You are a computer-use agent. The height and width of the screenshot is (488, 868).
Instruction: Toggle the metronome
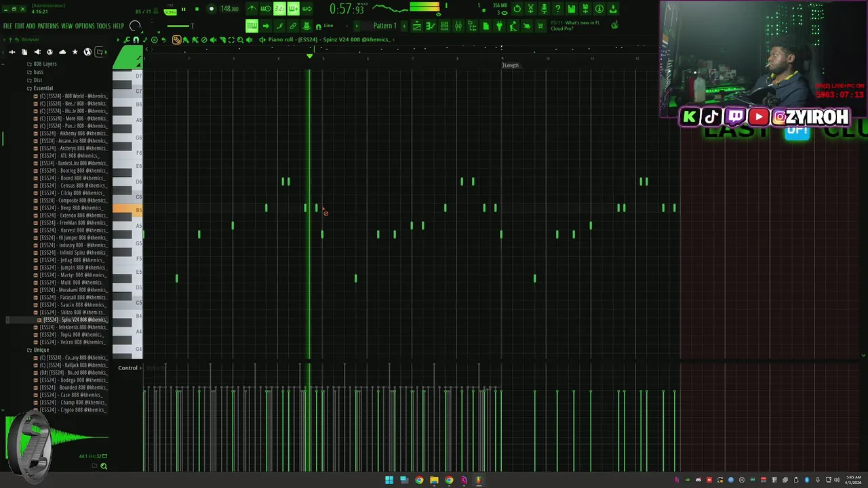point(252,9)
